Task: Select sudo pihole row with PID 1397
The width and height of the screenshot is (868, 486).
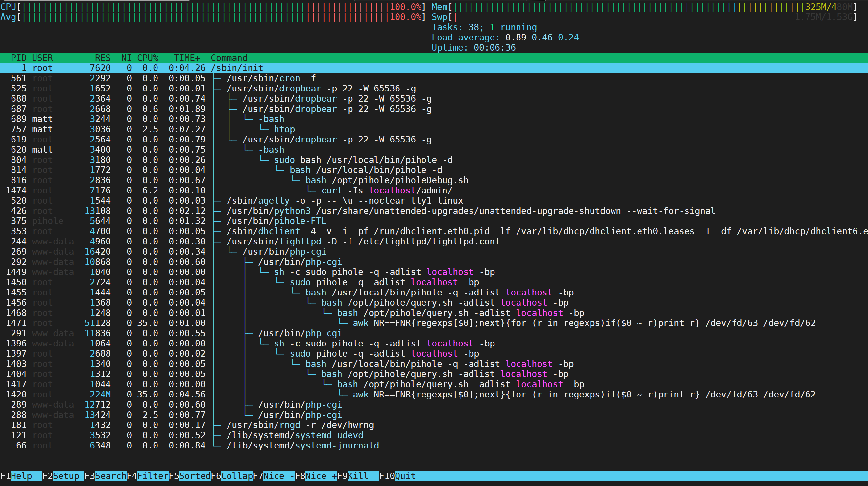Action: click(434, 353)
